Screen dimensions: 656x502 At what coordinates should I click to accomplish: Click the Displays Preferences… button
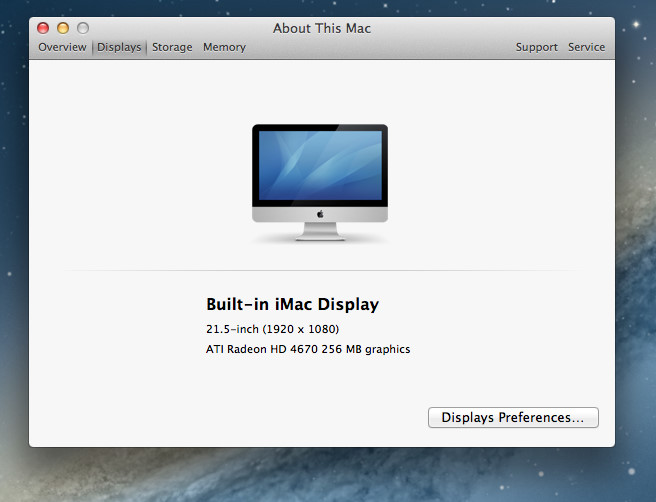click(513, 417)
